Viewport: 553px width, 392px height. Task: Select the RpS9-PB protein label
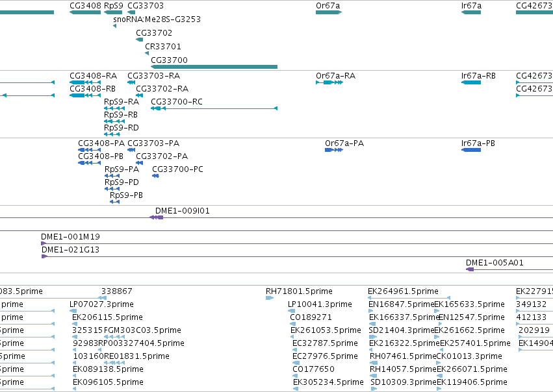point(126,195)
